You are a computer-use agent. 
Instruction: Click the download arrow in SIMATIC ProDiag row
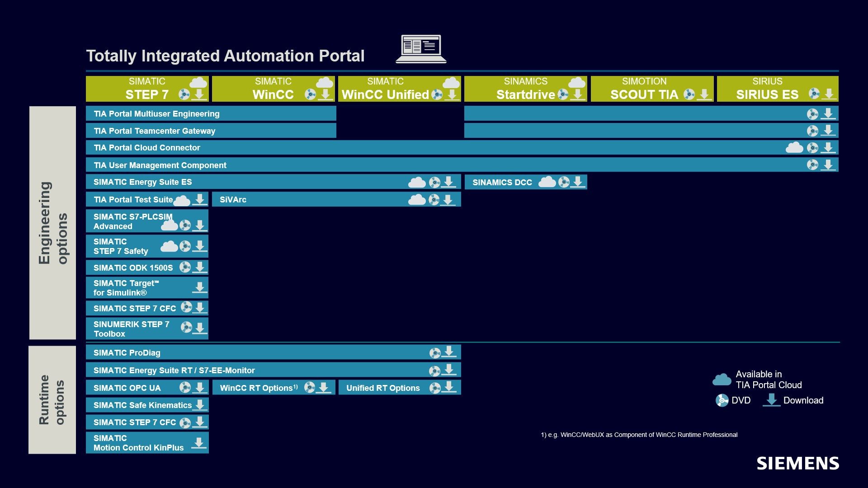tap(448, 352)
